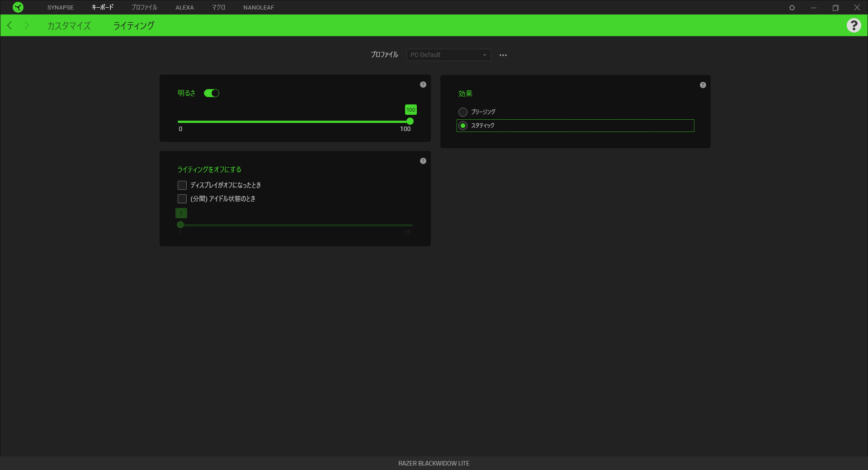Open the NANOLEAF tab
Screen dimensions: 868x470
(x=259, y=7)
